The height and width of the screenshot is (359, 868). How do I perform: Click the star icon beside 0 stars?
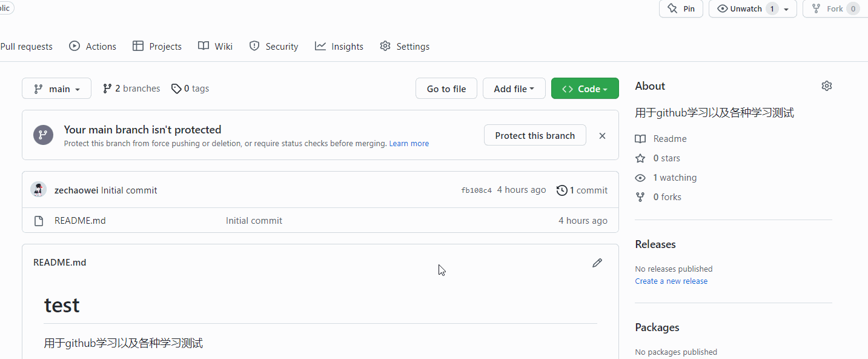coord(640,158)
